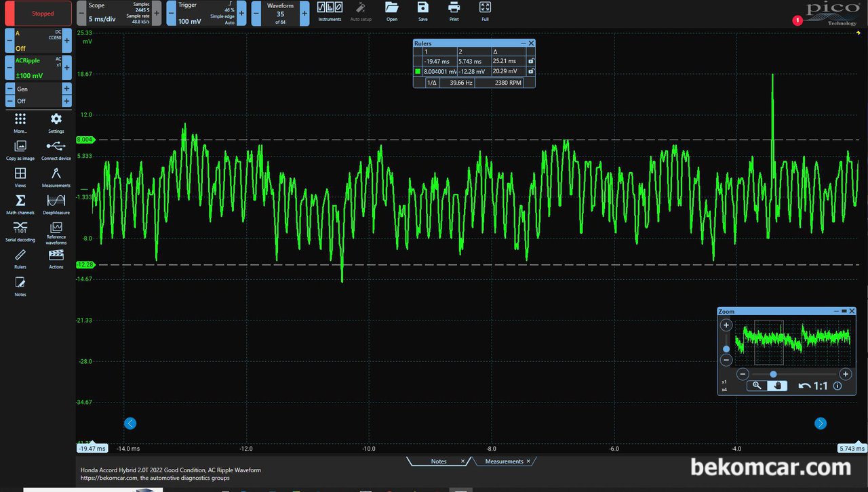The image size is (868, 492).
Task: Step to previous Waveform with minus
Action: [256, 13]
